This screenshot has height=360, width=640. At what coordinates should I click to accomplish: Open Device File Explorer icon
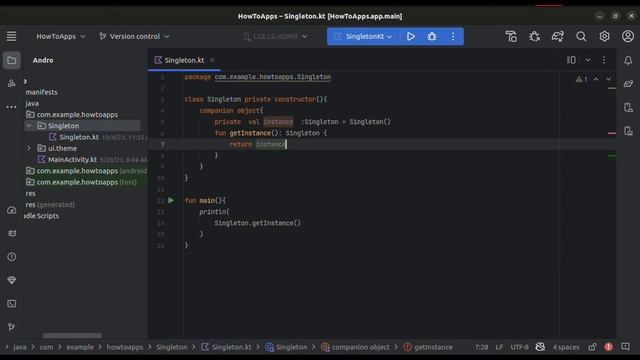coord(628,107)
